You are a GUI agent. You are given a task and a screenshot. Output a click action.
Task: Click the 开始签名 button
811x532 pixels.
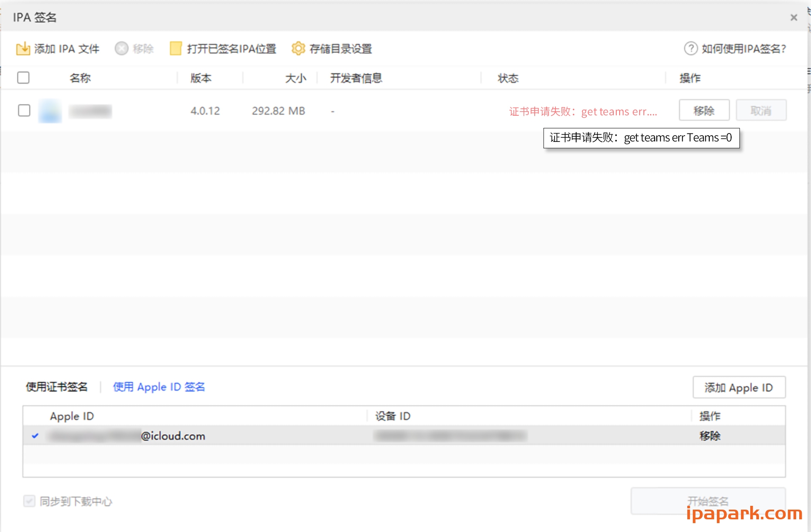(708, 501)
